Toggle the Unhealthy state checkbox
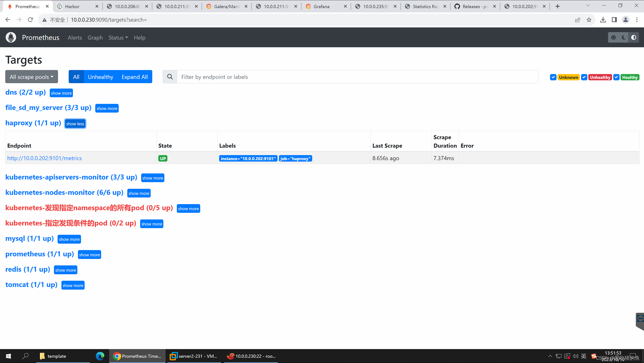The width and height of the screenshot is (644, 363). pos(584,77)
